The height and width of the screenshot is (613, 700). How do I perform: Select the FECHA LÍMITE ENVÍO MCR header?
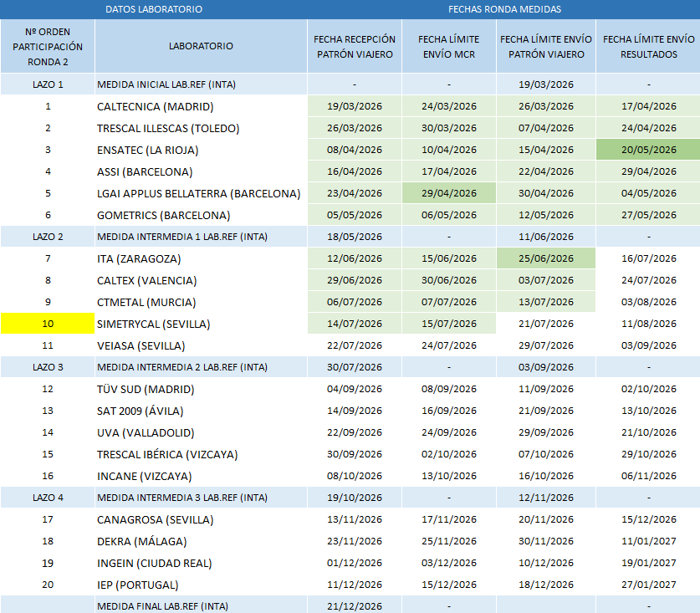pyautogui.click(x=448, y=46)
